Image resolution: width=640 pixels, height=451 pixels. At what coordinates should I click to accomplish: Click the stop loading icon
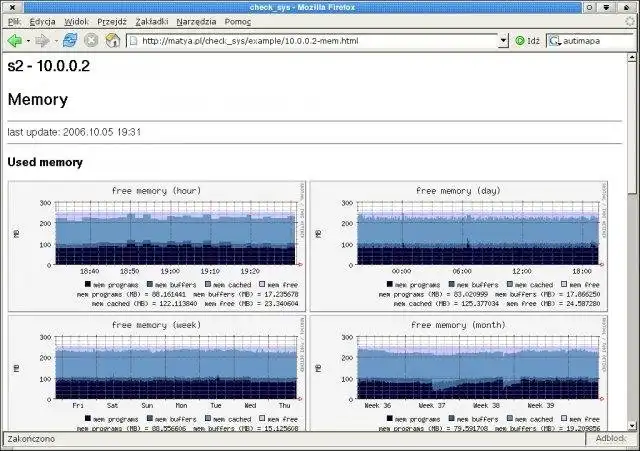(91, 40)
